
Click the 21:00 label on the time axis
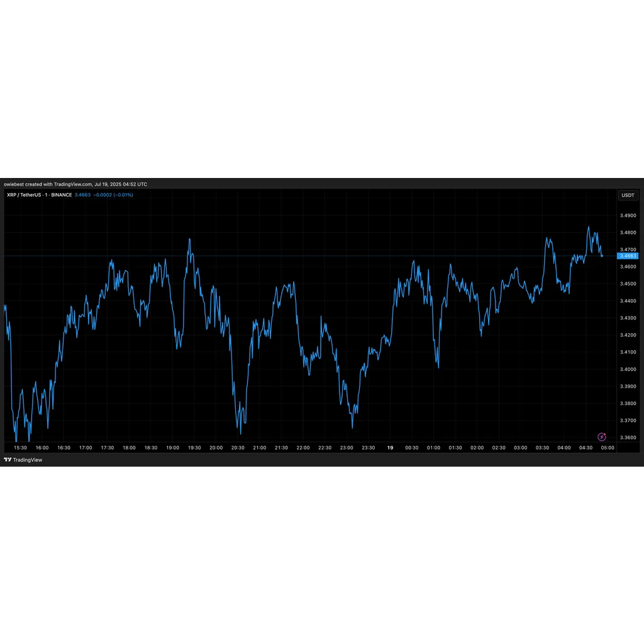coord(260,448)
